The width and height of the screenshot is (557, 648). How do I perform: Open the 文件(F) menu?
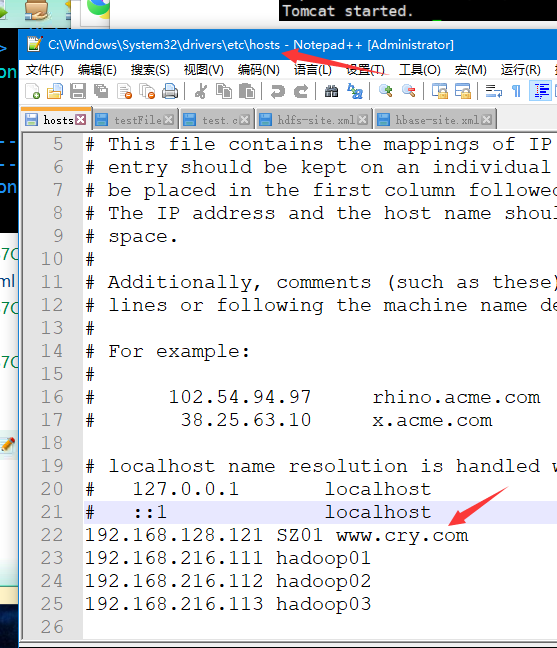45,70
